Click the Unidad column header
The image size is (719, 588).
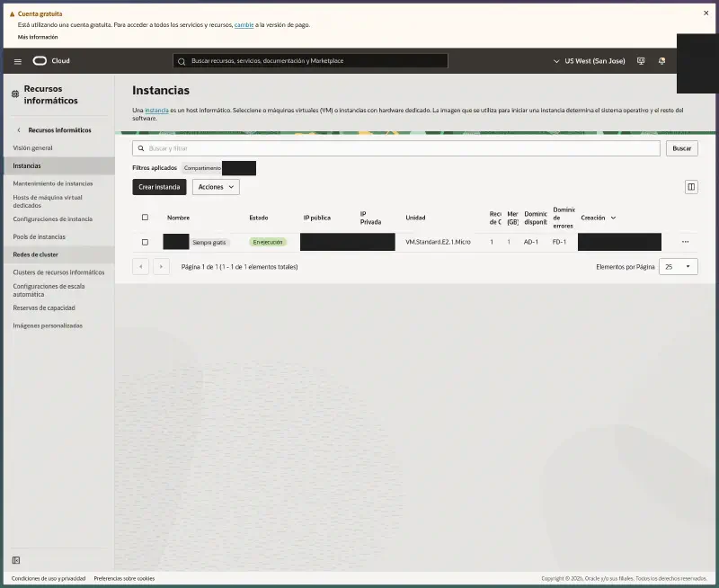[415, 218]
